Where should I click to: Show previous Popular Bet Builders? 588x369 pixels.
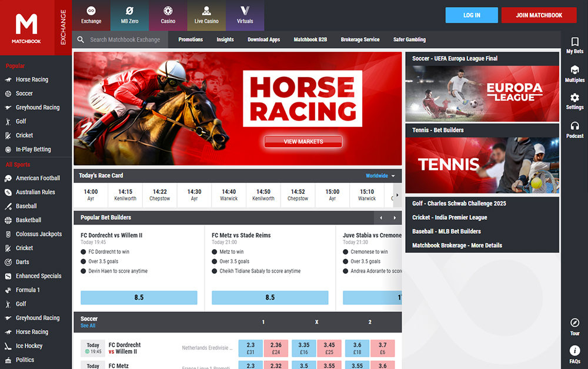tap(381, 217)
